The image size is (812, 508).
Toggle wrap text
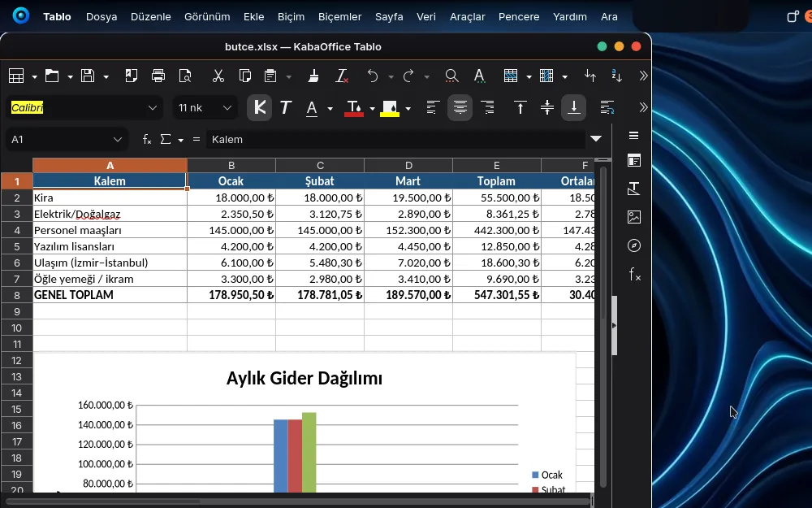[607, 108]
